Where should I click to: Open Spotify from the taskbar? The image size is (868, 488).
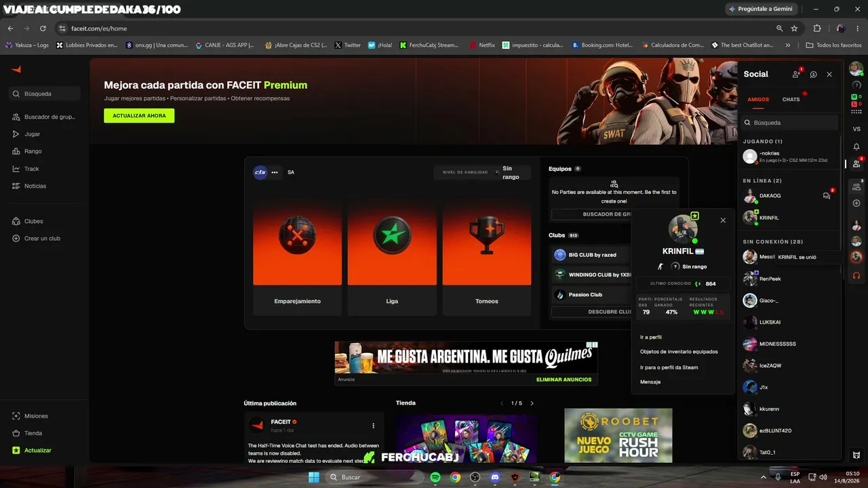point(435,477)
